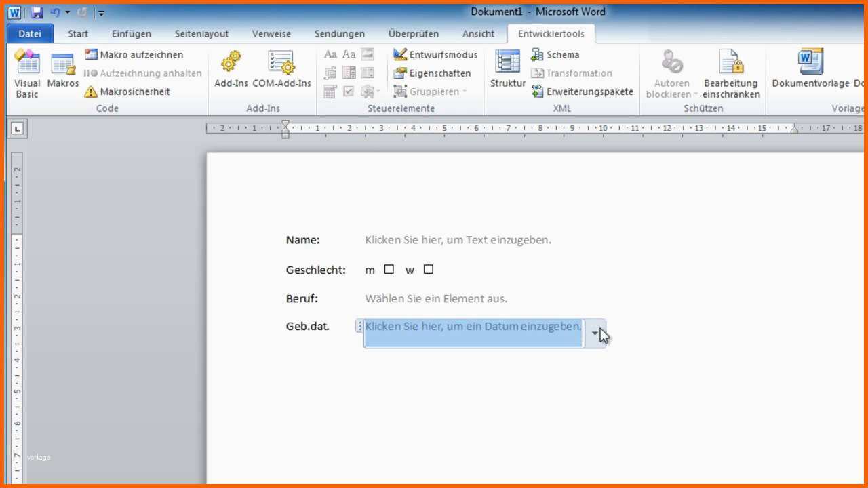Click the Name text input placeholder

(x=458, y=240)
